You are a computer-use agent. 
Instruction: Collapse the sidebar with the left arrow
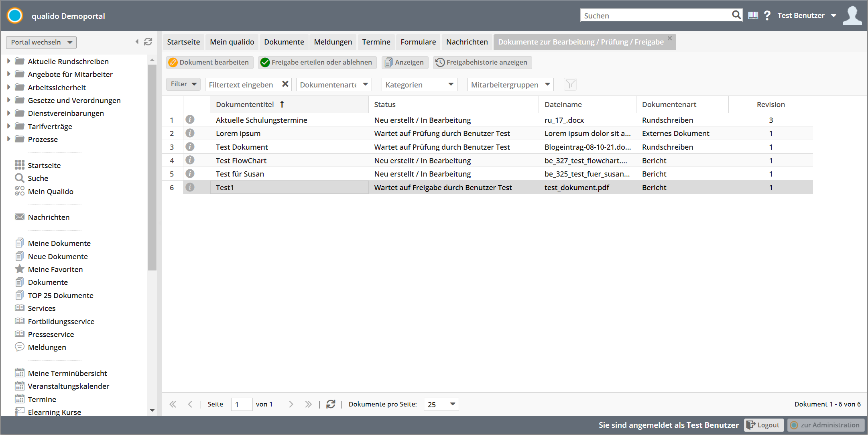(x=137, y=42)
